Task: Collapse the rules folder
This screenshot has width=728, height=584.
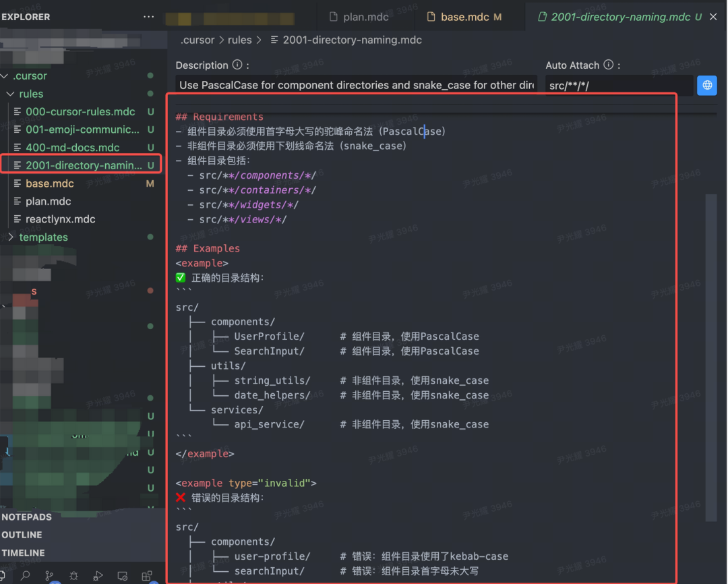Action: (x=10, y=94)
